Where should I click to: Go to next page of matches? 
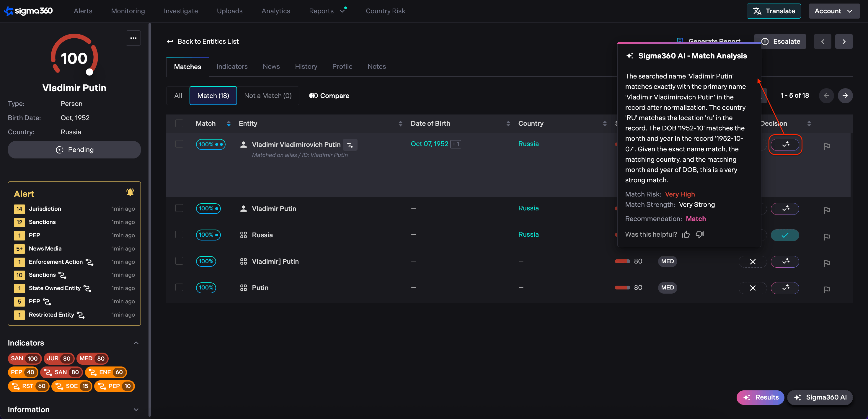[845, 96]
